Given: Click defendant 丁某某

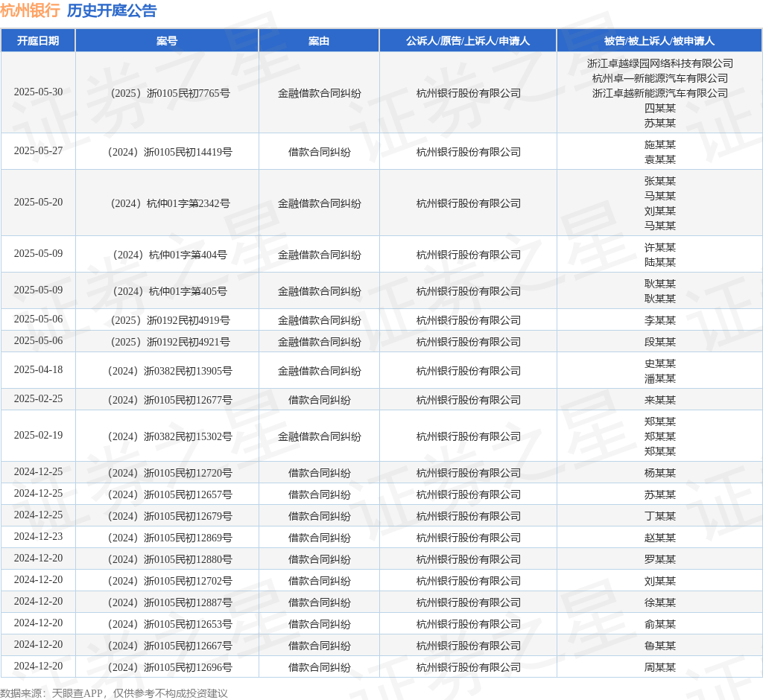Looking at the screenshot, I should pyautogui.click(x=660, y=516).
